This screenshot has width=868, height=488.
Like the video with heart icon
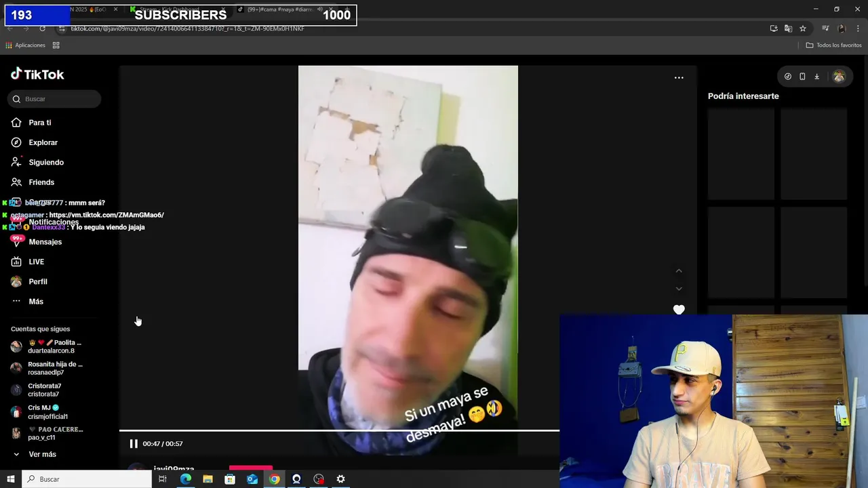pos(679,310)
